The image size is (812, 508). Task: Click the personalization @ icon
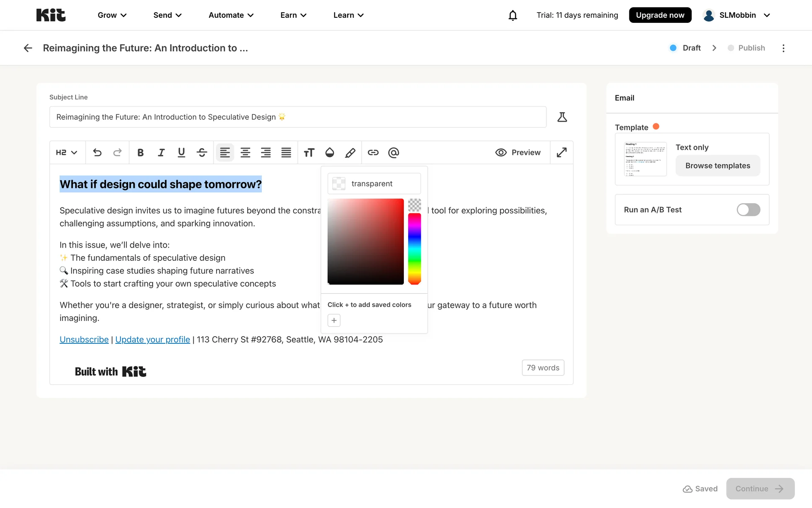coord(393,152)
